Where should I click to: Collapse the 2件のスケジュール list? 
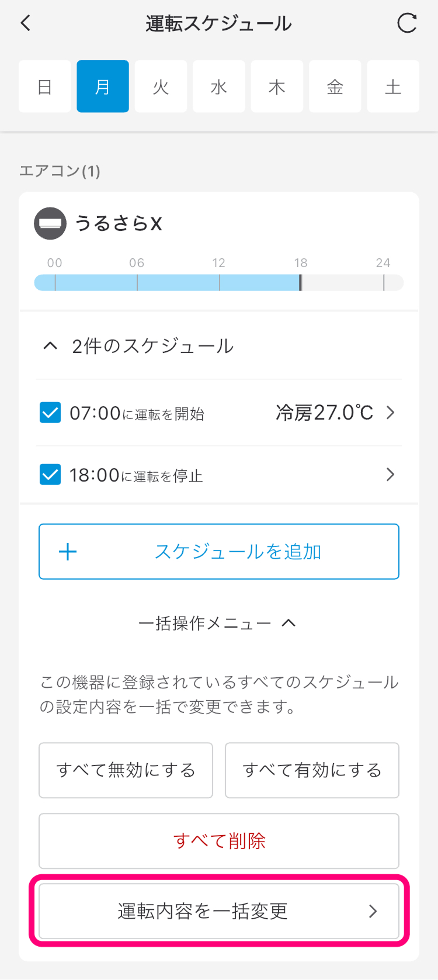point(51,346)
